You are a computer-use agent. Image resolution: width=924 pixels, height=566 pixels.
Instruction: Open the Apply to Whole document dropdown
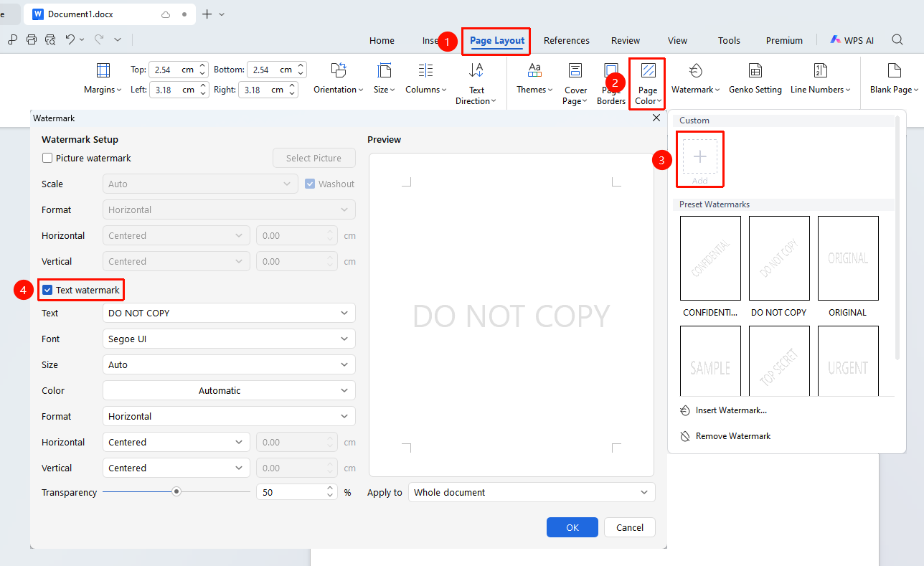click(x=532, y=492)
